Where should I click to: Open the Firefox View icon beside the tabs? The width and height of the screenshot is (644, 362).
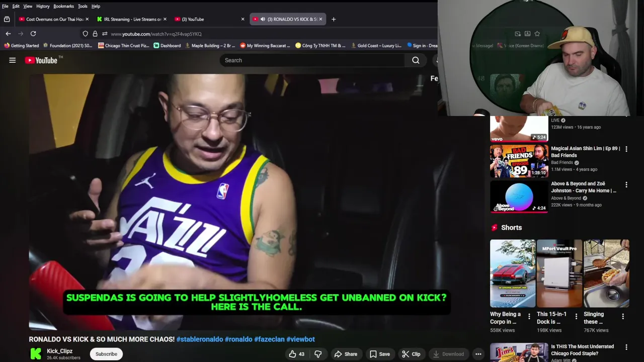7,19
